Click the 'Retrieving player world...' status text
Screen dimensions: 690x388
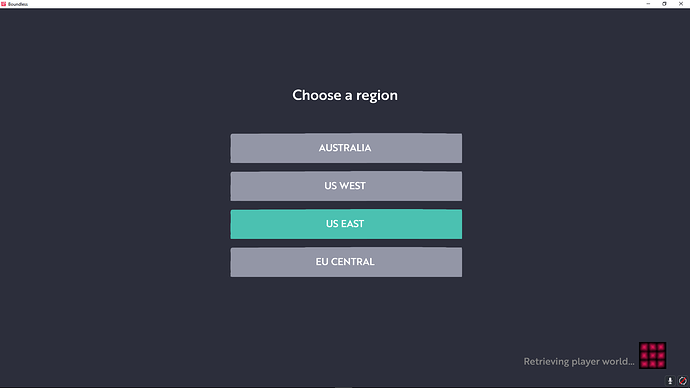point(579,362)
